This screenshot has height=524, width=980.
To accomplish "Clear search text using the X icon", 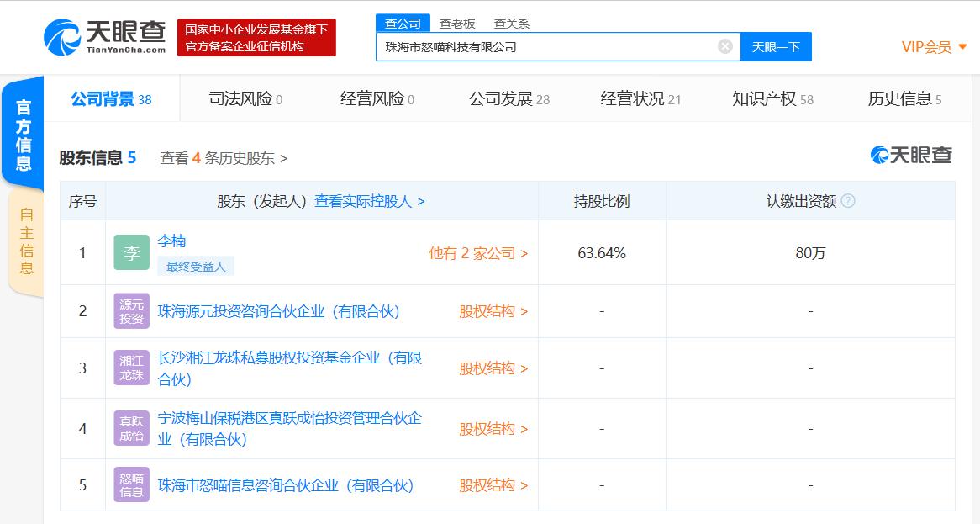I will pos(724,46).
